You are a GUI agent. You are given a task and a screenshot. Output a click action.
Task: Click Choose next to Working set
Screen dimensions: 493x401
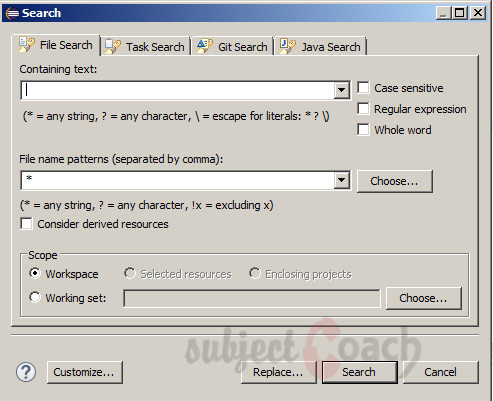coord(424,298)
